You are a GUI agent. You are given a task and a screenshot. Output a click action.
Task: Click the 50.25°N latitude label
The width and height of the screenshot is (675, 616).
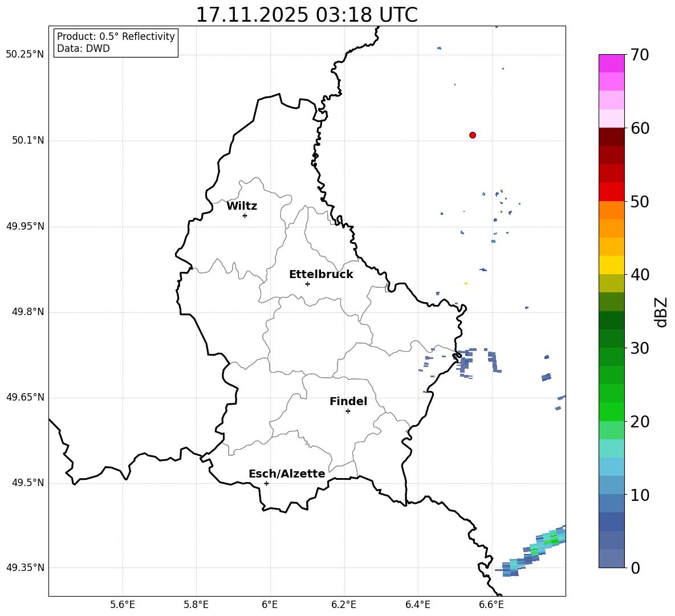tap(25, 55)
